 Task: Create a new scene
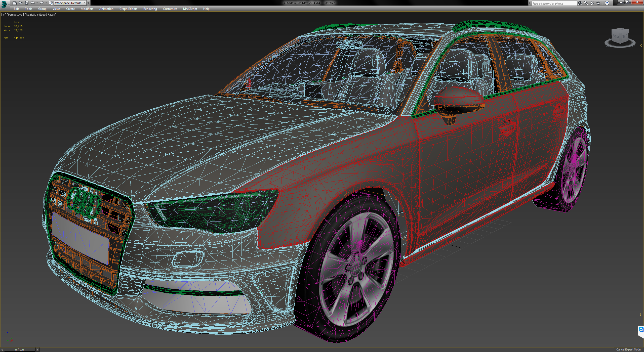[15, 3]
